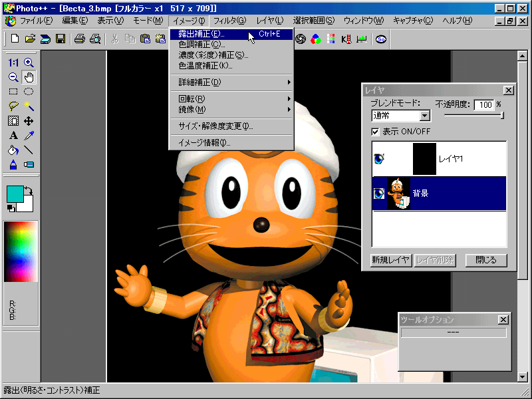
Task: Toggle eye visibility of レイヤ1
Action: tap(378, 158)
